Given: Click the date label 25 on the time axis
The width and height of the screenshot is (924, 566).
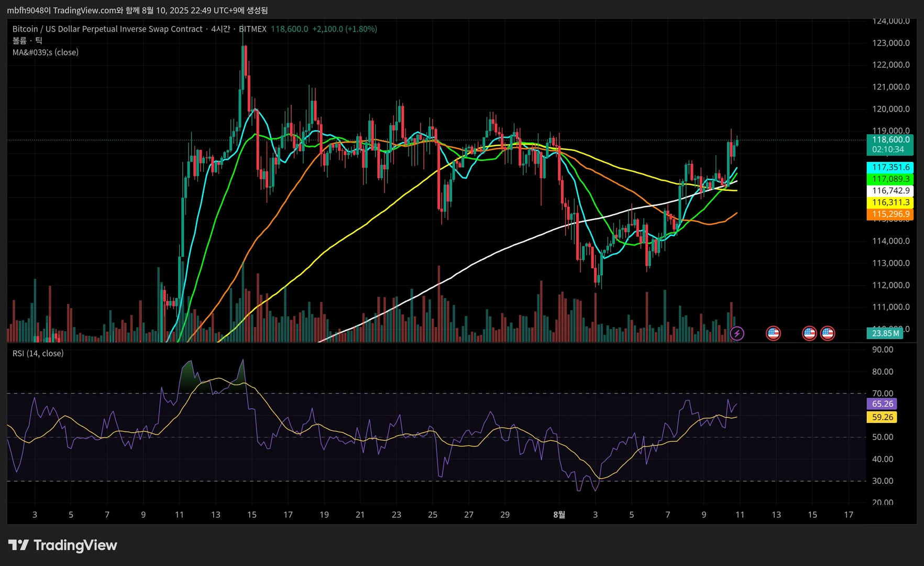Looking at the screenshot, I should click(x=433, y=515).
